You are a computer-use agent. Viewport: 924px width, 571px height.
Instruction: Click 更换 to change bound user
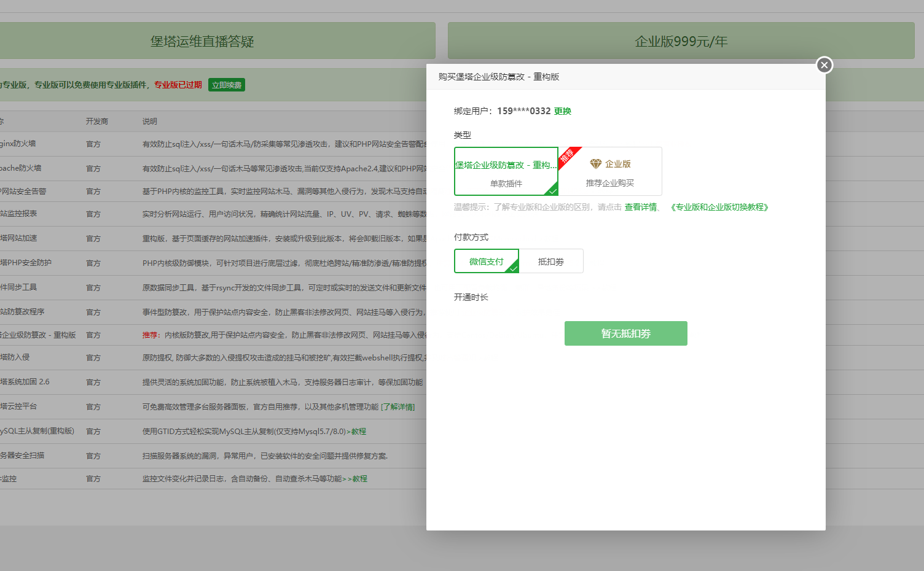pos(563,111)
